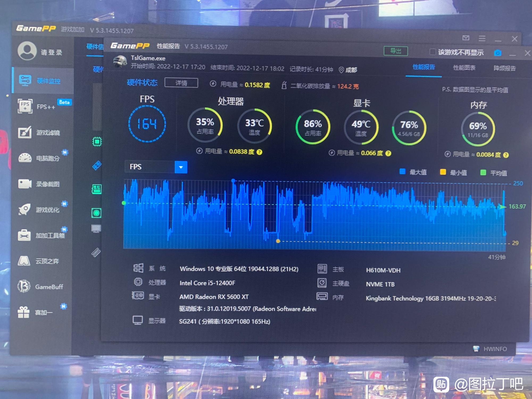The width and height of the screenshot is (532, 399).
Task: Click the FPS++ frame counter icon
Action: pyautogui.click(x=25, y=106)
